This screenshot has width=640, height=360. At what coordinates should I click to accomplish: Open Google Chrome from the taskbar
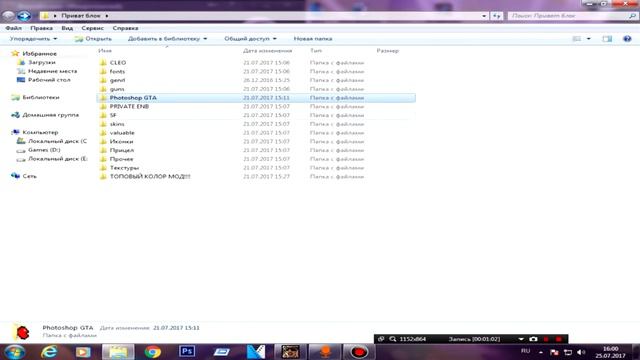click(x=153, y=352)
